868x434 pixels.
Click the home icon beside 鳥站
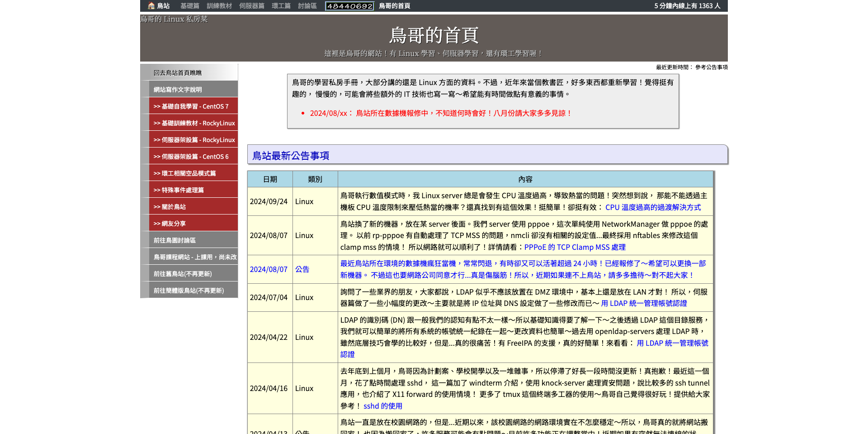(x=151, y=6)
